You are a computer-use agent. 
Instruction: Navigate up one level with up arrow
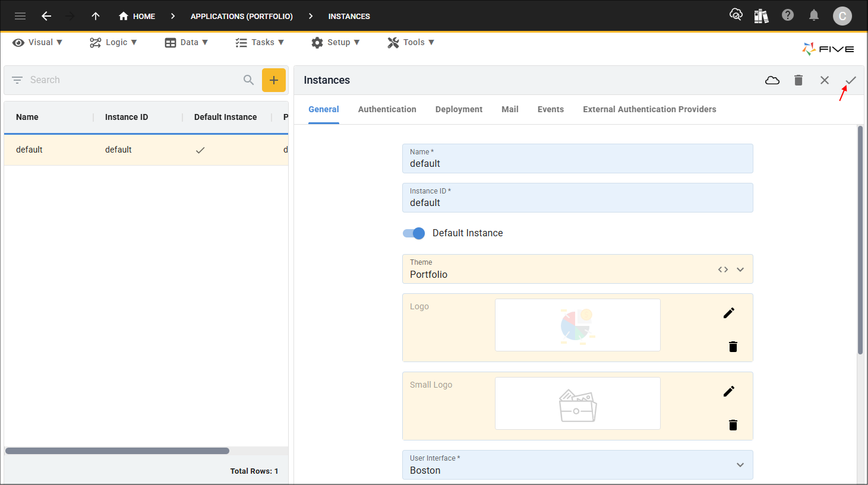pos(96,16)
